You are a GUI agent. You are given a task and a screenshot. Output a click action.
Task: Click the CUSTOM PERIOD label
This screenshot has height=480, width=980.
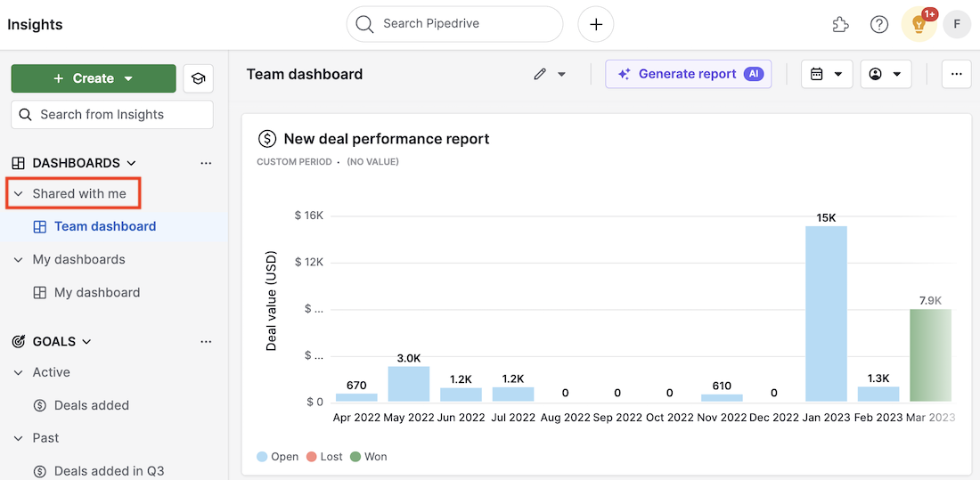294,162
